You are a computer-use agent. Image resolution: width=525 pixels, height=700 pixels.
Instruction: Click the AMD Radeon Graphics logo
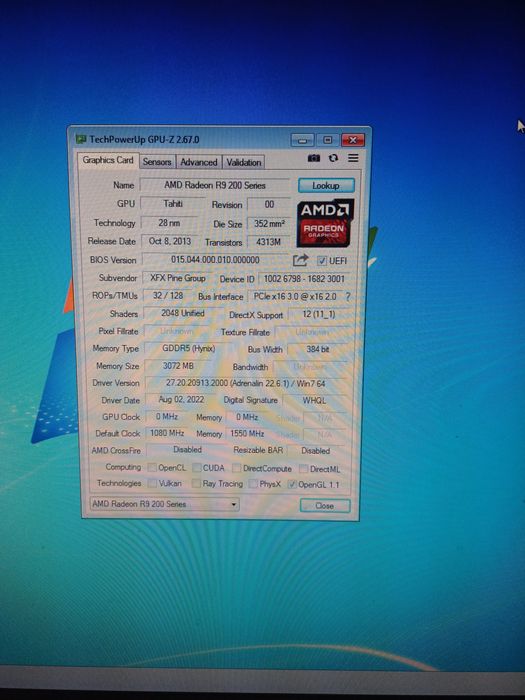point(325,223)
